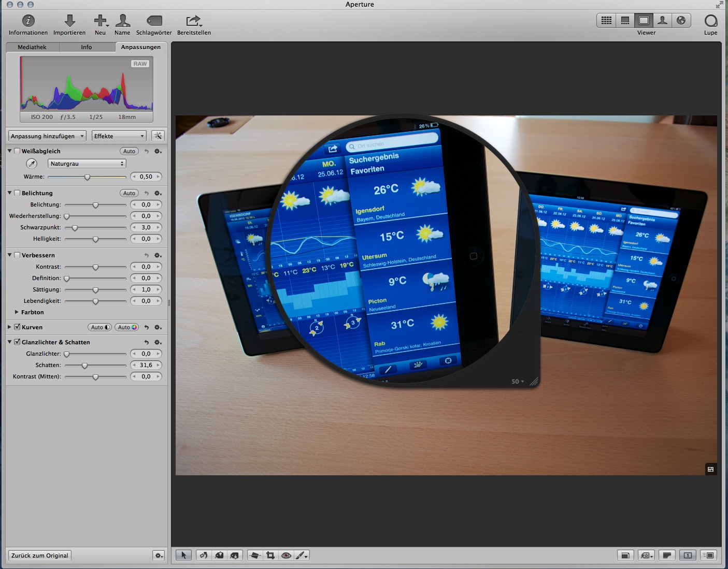728x569 pixels.
Task: Uncheck Glanzlichter & Schatten adjustment
Action: click(17, 342)
